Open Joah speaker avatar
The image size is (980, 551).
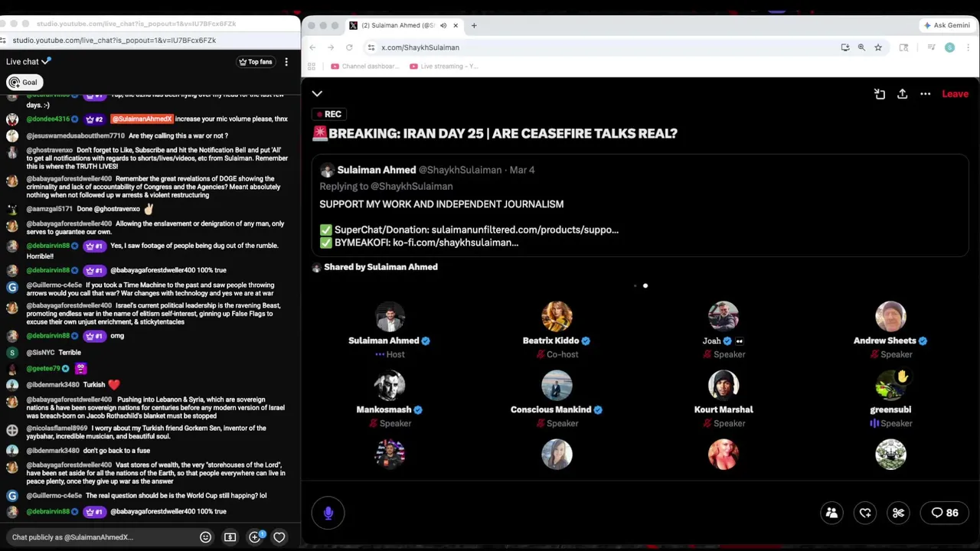pos(724,317)
